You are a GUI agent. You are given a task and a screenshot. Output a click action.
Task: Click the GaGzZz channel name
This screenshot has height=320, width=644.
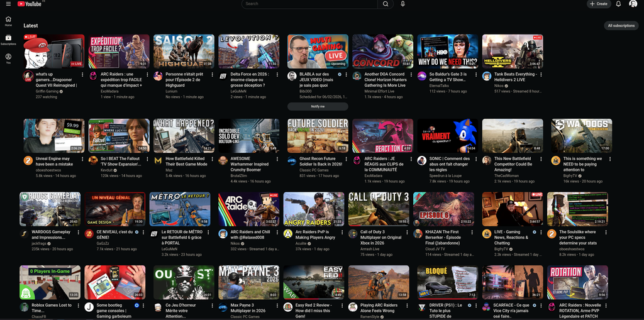pos(103,243)
